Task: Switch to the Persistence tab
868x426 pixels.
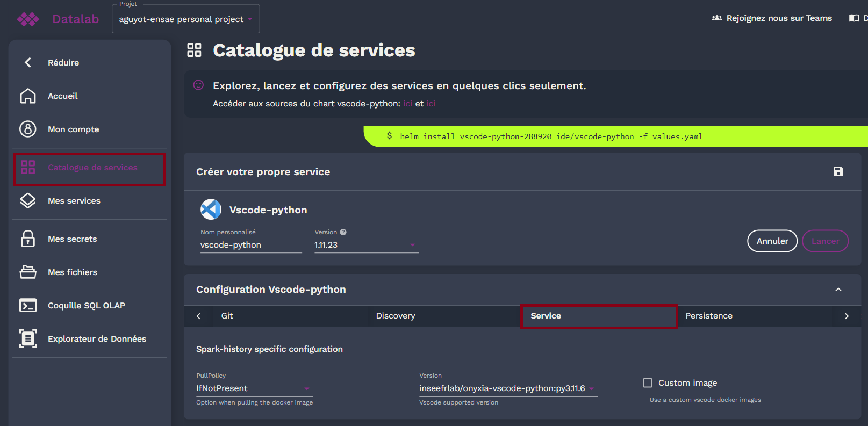Action: pyautogui.click(x=708, y=316)
